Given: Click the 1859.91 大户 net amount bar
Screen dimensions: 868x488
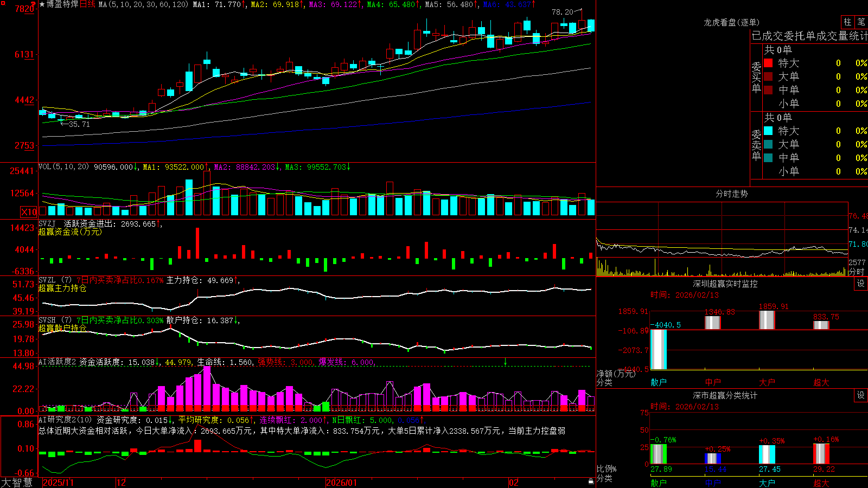Looking at the screenshot, I should (767, 320).
